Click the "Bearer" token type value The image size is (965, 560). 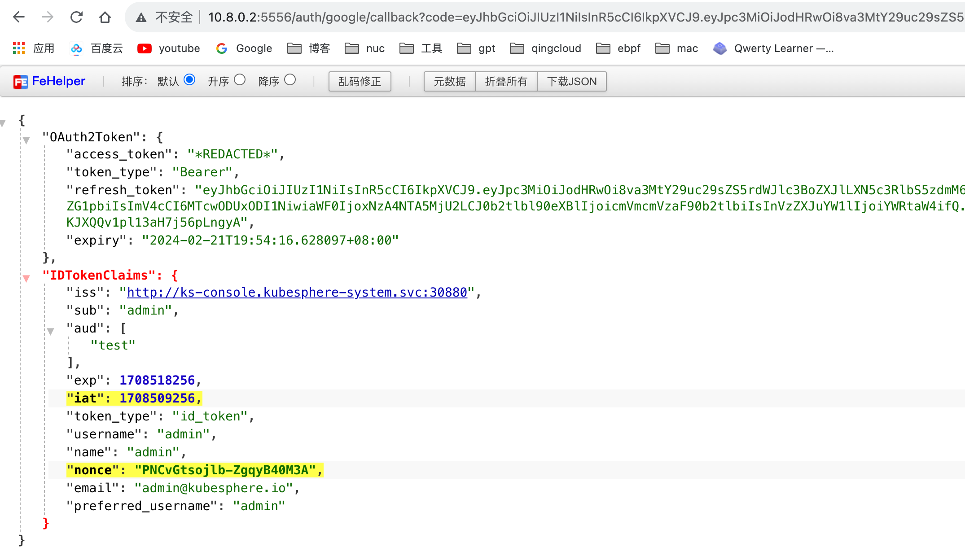pyautogui.click(x=202, y=172)
